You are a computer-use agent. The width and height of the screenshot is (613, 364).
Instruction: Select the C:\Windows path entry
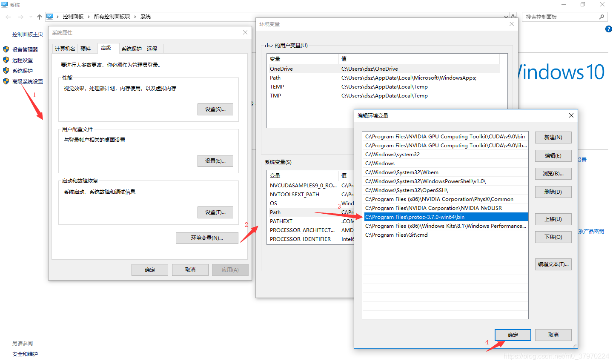445,163
